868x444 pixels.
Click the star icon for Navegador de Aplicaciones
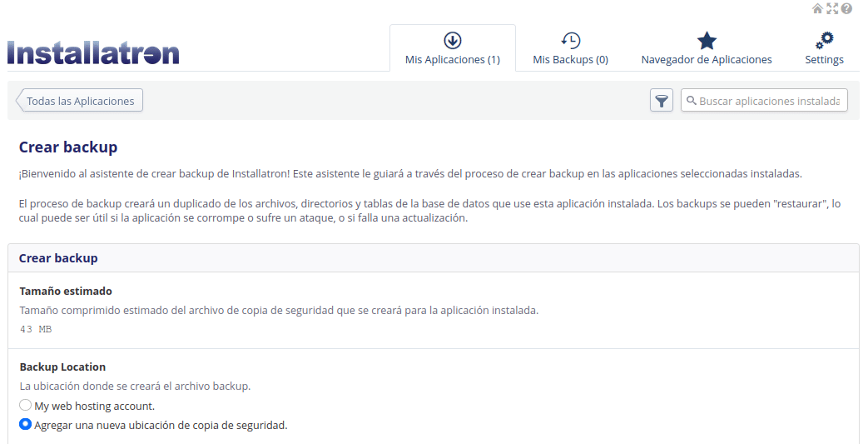707,41
